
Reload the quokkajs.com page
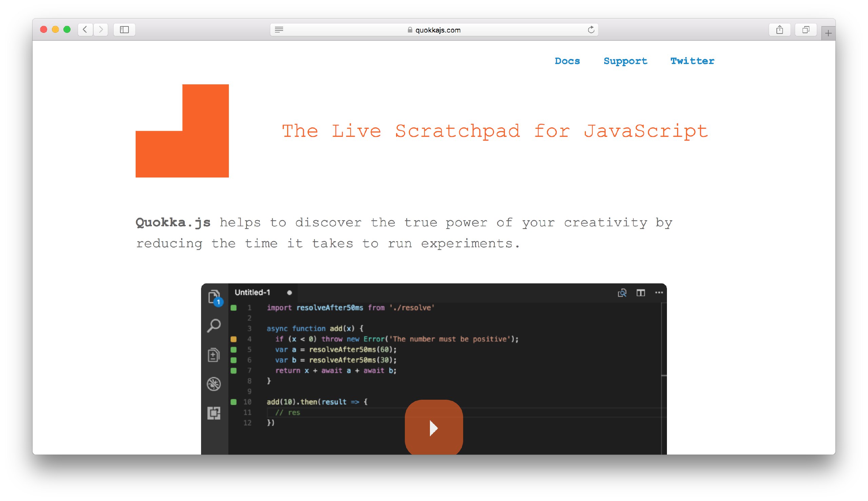pos(591,29)
